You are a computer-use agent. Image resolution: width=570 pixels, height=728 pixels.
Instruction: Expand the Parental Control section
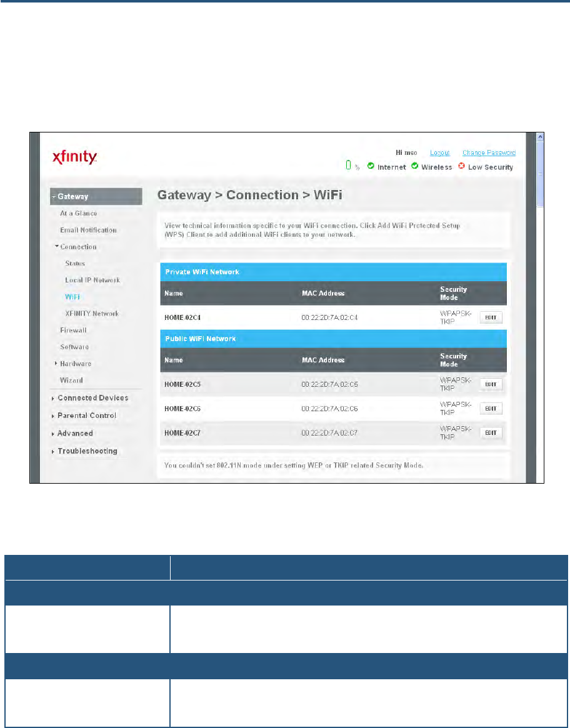click(x=84, y=416)
